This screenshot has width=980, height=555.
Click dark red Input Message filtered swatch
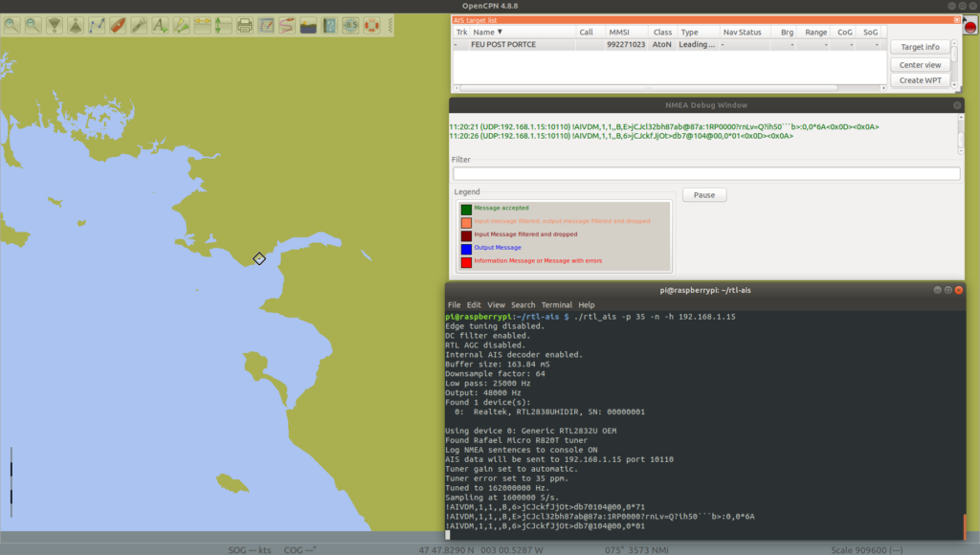click(466, 235)
